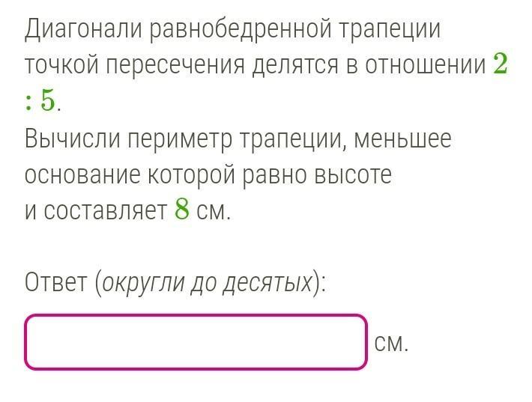Image resolution: width=532 pixels, height=402 pixels.
Task: Click the word 'высоте'
Action: pyautogui.click(x=354, y=175)
